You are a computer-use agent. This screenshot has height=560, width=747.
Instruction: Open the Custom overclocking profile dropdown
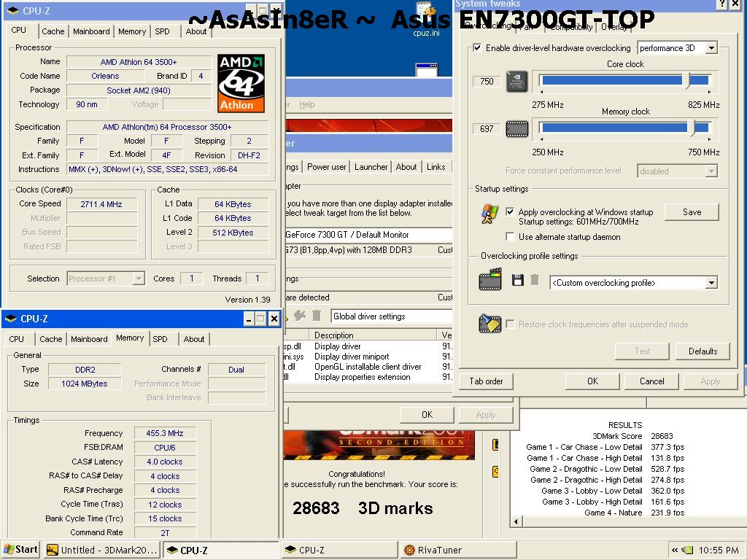[711, 283]
